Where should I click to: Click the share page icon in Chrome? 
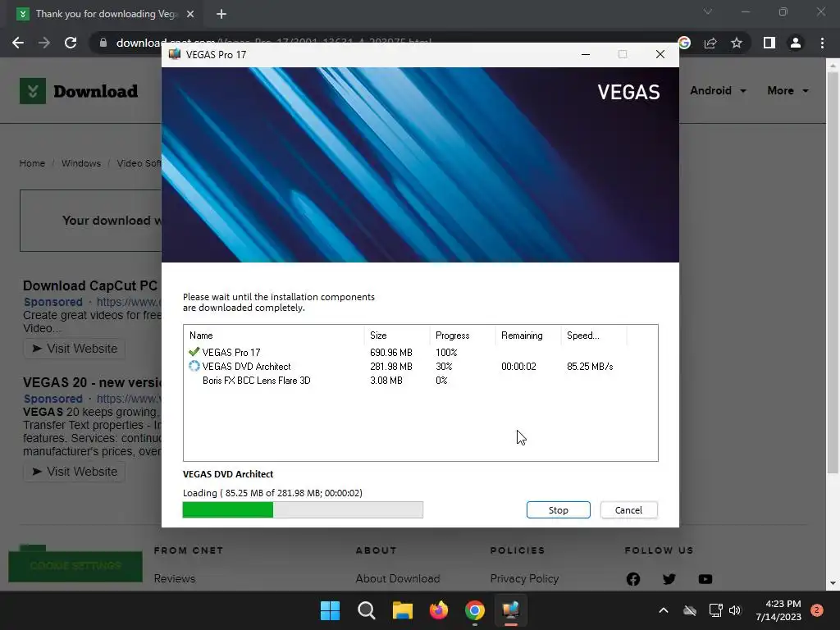[710, 43]
